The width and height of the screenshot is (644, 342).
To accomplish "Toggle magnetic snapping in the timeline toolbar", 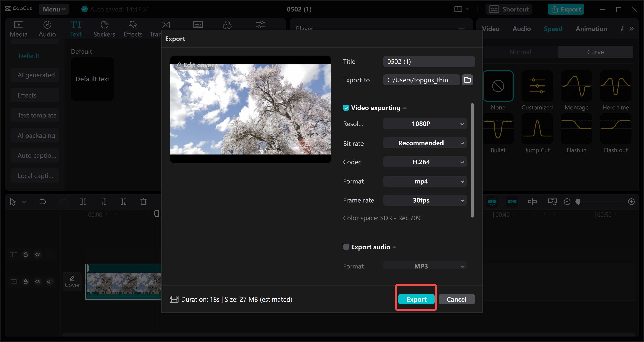I will click(492, 201).
